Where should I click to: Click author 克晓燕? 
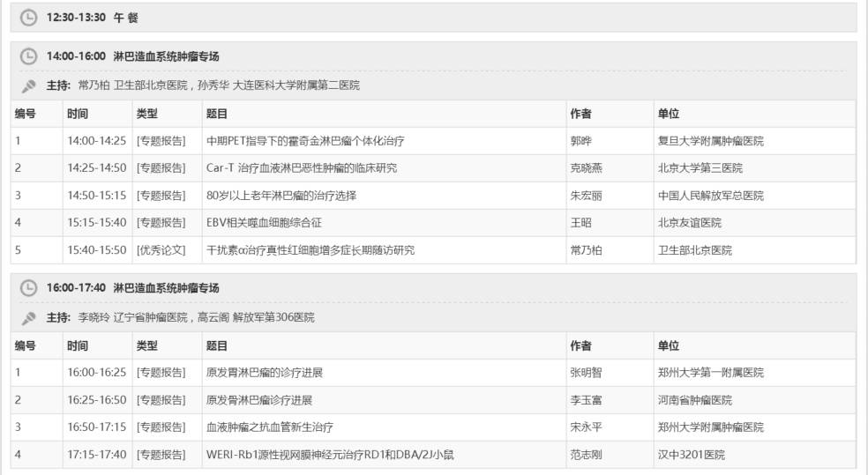click(587, 168)
